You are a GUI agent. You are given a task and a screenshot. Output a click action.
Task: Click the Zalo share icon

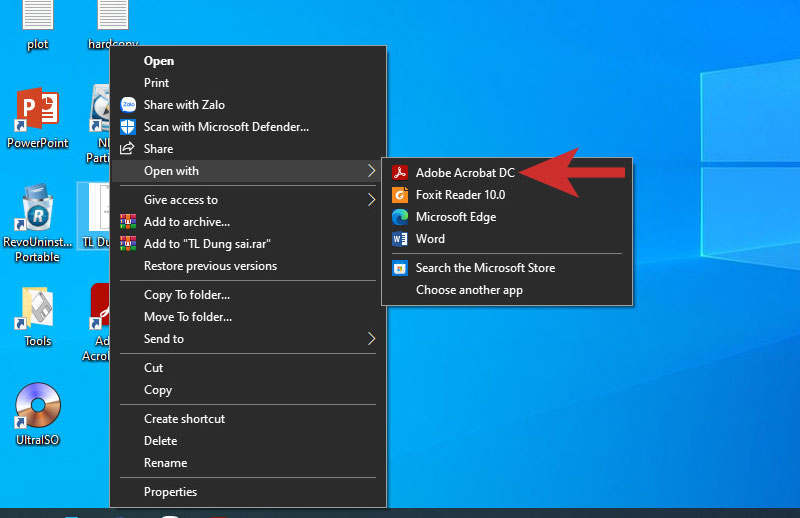[x=128, y=105]
